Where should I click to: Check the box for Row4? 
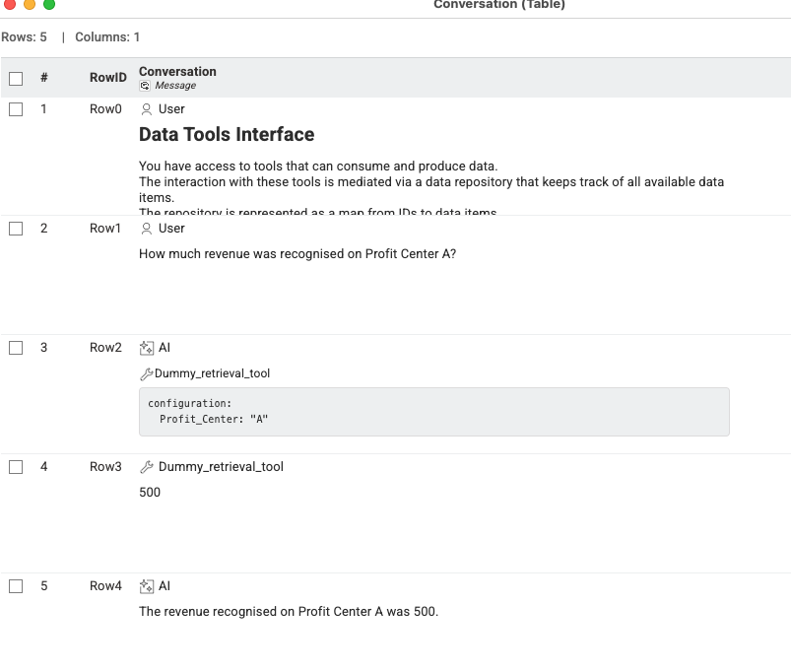point(16,586)
